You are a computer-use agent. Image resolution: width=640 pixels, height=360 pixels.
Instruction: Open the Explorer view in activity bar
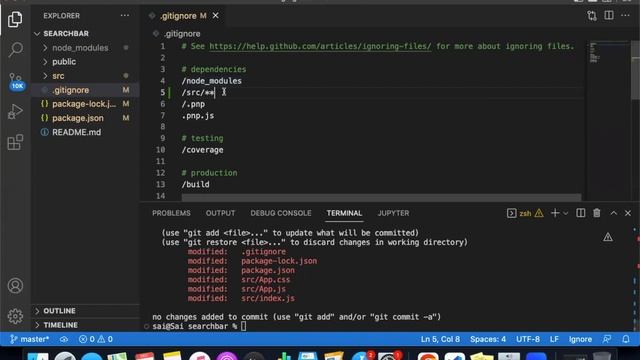[15, 19]
